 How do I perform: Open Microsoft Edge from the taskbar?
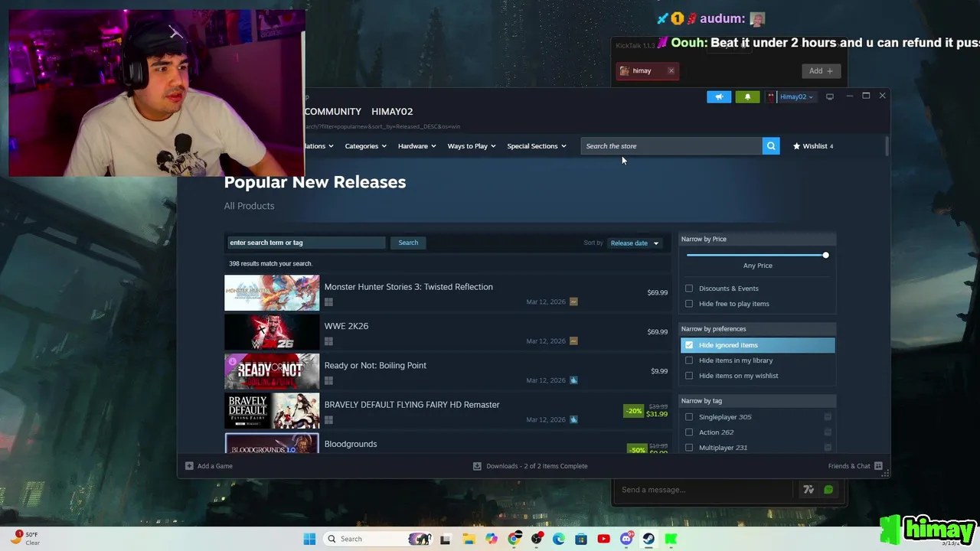[559, 539]
